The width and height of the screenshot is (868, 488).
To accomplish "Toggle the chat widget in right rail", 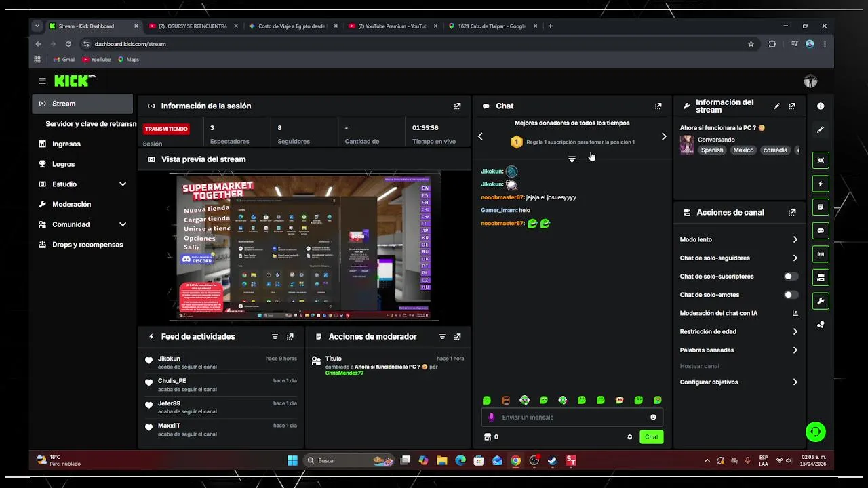I will point(821,231).
